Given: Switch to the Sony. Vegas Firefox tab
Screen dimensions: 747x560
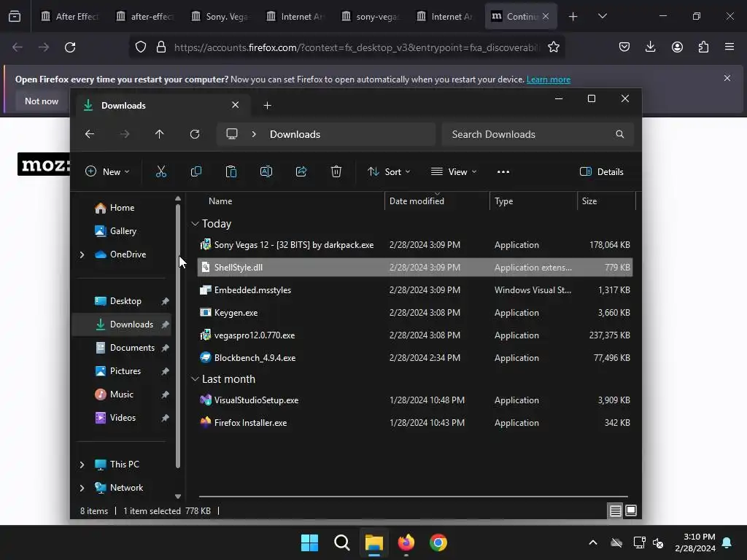Looking at the screenshot, I should click(x=220, y=16).
